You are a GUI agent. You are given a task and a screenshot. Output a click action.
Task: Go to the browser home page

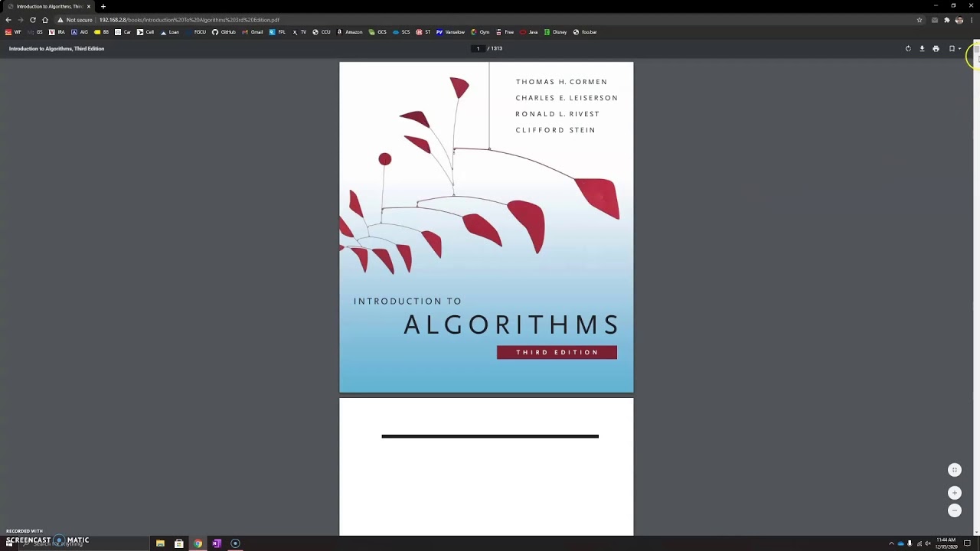pos(45,20)
